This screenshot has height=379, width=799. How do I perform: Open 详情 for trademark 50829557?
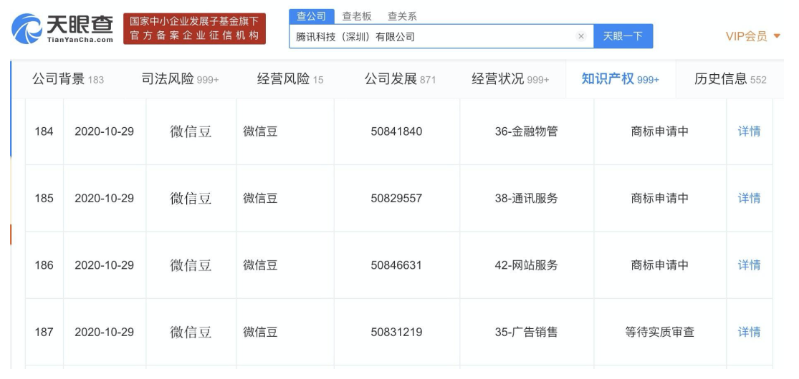749,198
